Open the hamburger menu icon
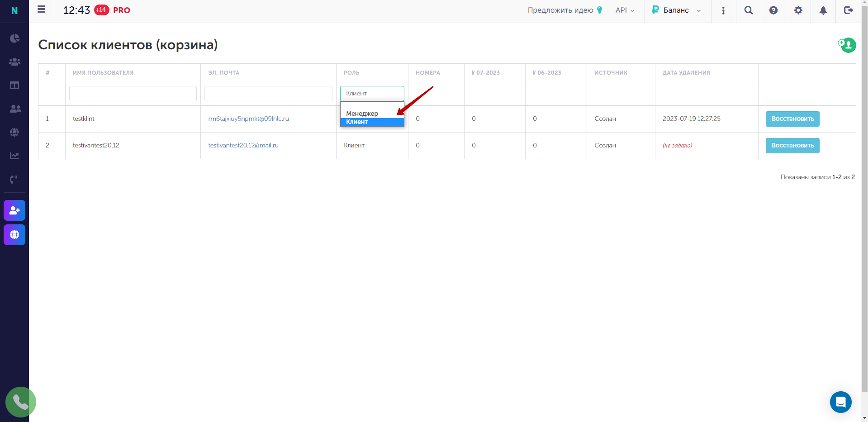The width and height of the screenshot is (868, 422). click(x=41, y=9)
